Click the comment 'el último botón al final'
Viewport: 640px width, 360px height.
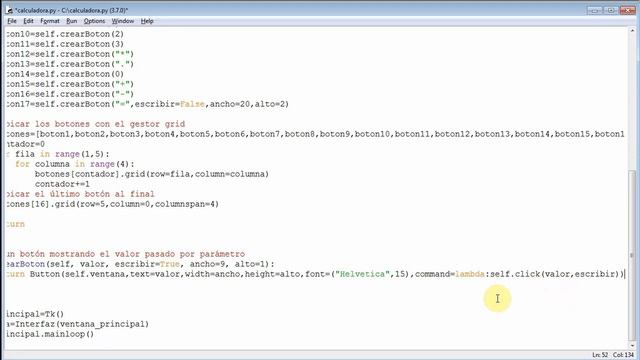[95, 194]
